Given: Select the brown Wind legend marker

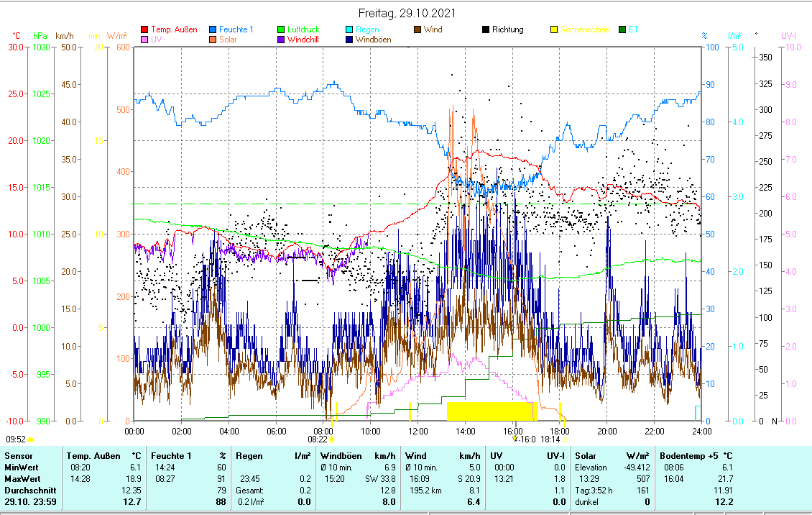Looking at the screenshot, I should tap(417, 30).
